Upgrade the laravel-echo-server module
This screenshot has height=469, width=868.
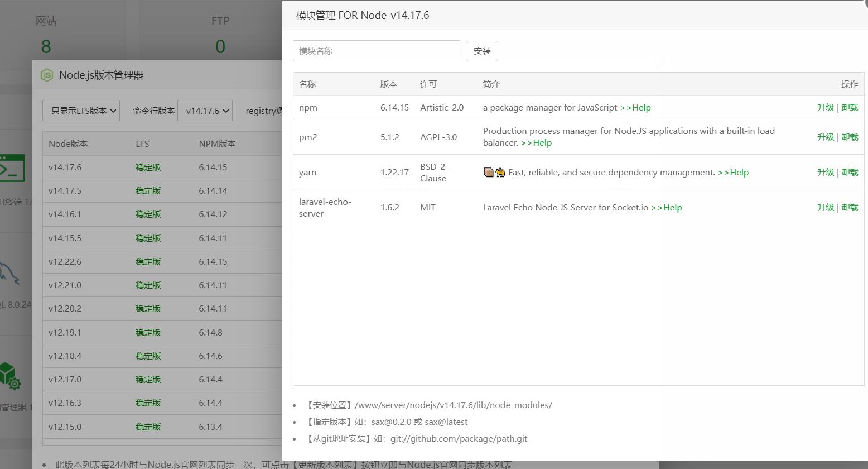click(x=826, y=208)
